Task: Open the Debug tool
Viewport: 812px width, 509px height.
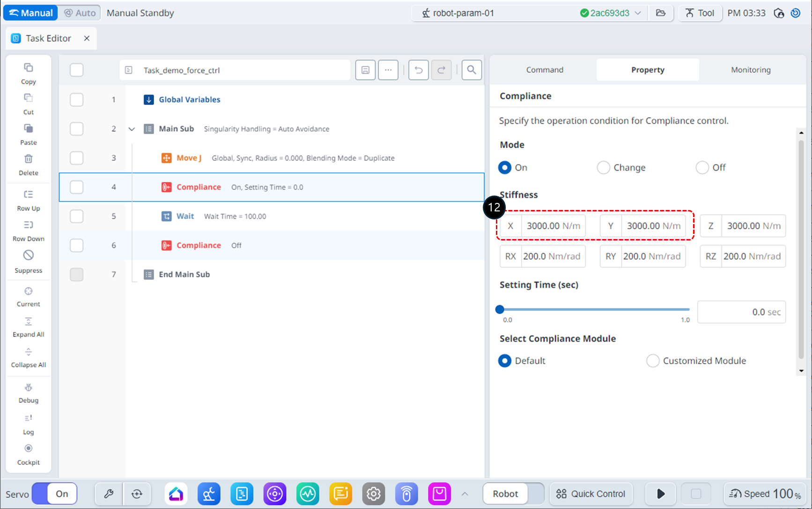Action: point(28,388)
